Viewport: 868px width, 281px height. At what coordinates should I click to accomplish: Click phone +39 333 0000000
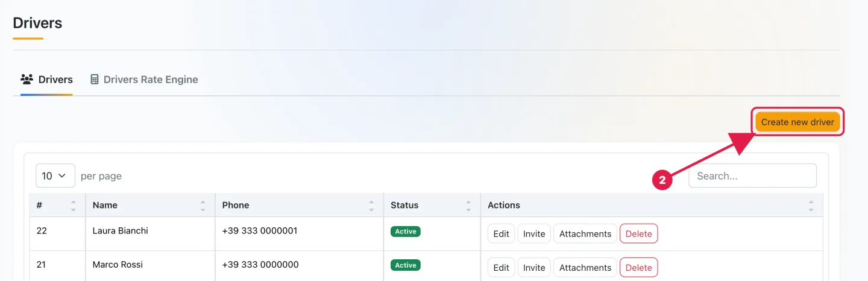pyautogui.click(x=260, y=264)
